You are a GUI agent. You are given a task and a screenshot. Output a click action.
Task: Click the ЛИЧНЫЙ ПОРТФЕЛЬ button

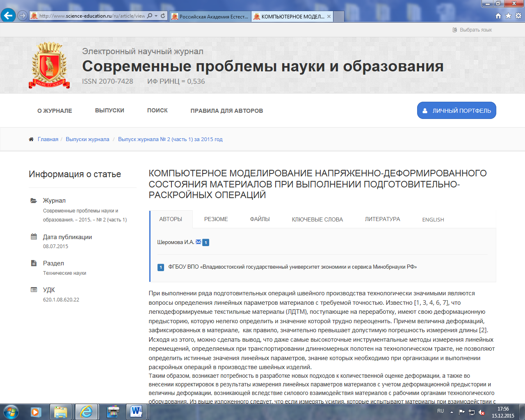click(x=457, y=111)
